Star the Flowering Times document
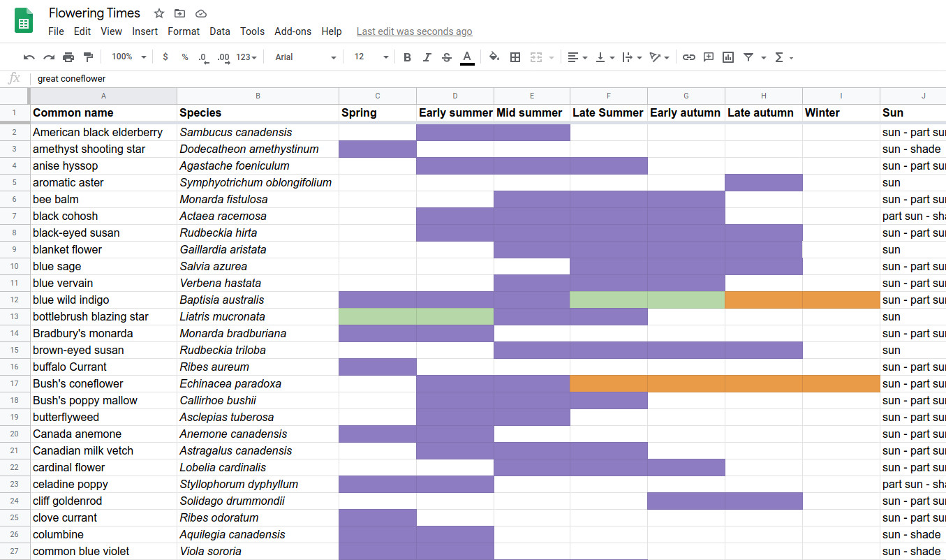The height and width of the screenshot is (560, 946). pos(159,13)
